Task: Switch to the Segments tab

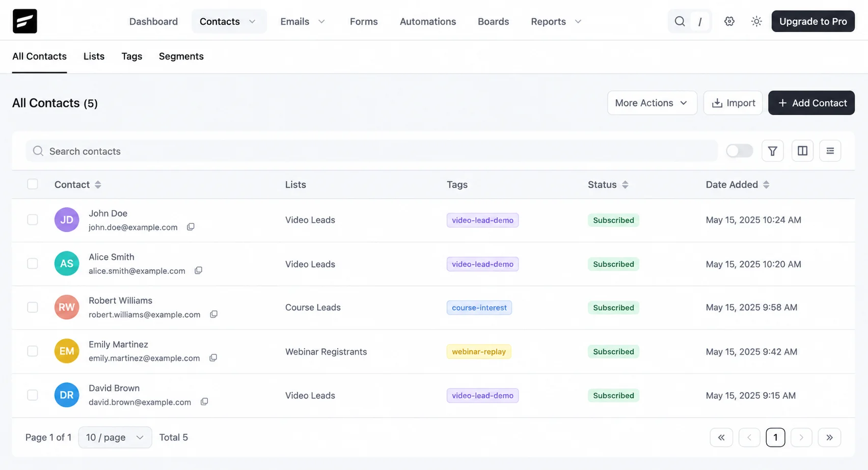Action: coord(181,57)
